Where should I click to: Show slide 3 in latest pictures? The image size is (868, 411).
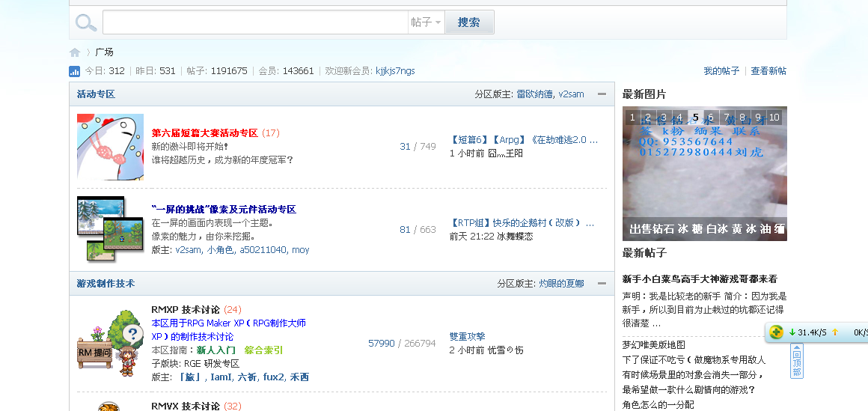point(664,118)
